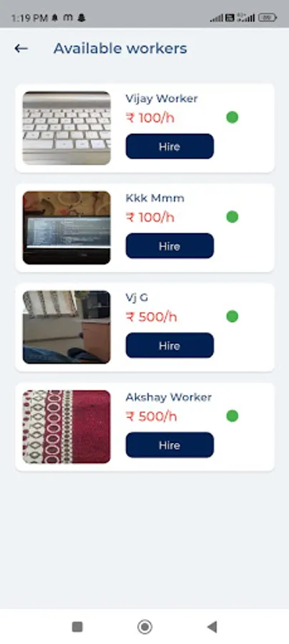Hire Kkk Mmm
The width and height of the screenshot is (289, 644).
[170, 245]
